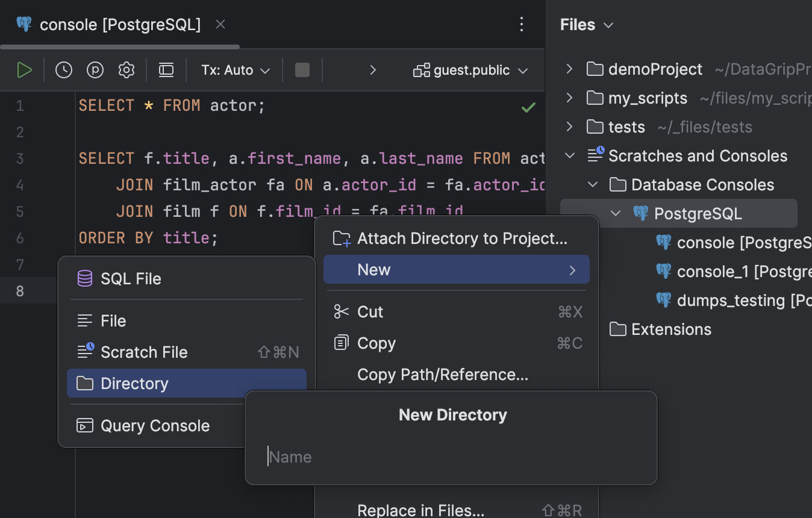The height and width of the screenshot is (518, 812).
Task: Click the stop execution square icon
Action: click(302, 69)
